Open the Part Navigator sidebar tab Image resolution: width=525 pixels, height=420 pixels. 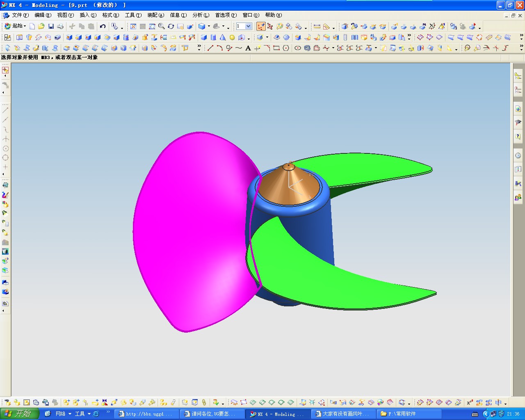point(518,90)
